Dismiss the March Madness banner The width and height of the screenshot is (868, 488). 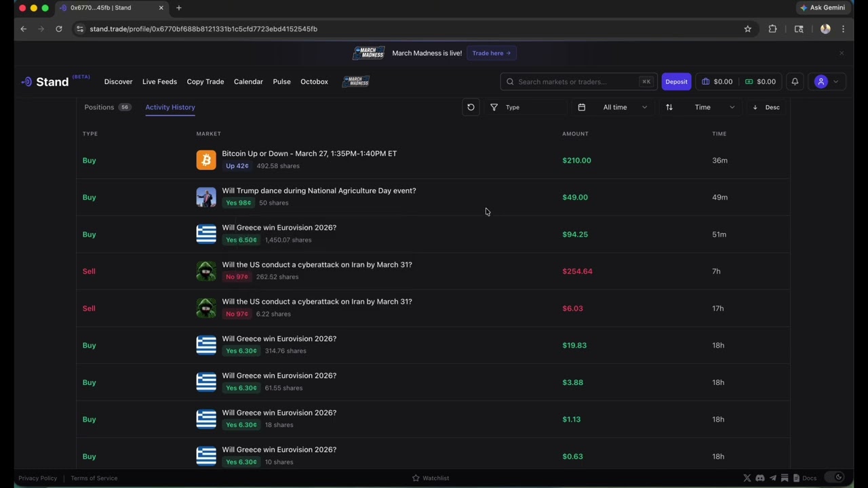click(x=842, y=53)
